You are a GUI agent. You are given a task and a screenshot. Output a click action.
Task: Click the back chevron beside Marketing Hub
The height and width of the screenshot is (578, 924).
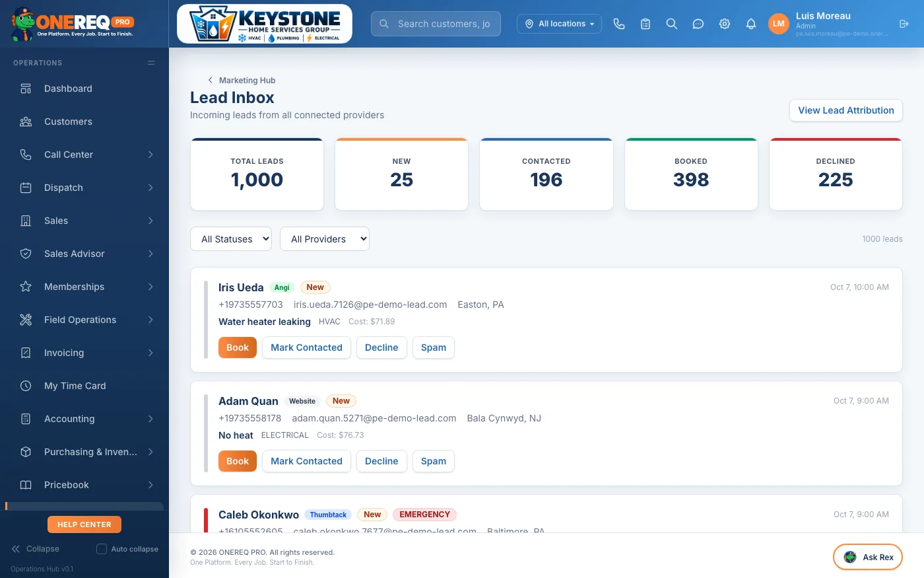point(211,80)
